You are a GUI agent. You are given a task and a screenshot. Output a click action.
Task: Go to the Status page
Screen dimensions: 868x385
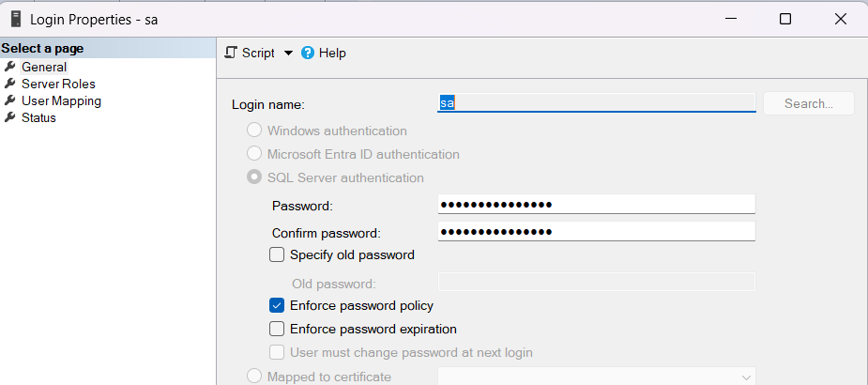[38, 117]
